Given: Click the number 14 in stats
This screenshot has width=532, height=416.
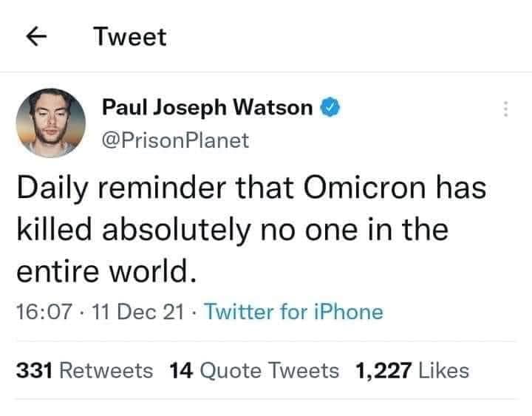Looking at the screenshot, I should (x=181, y=370).
